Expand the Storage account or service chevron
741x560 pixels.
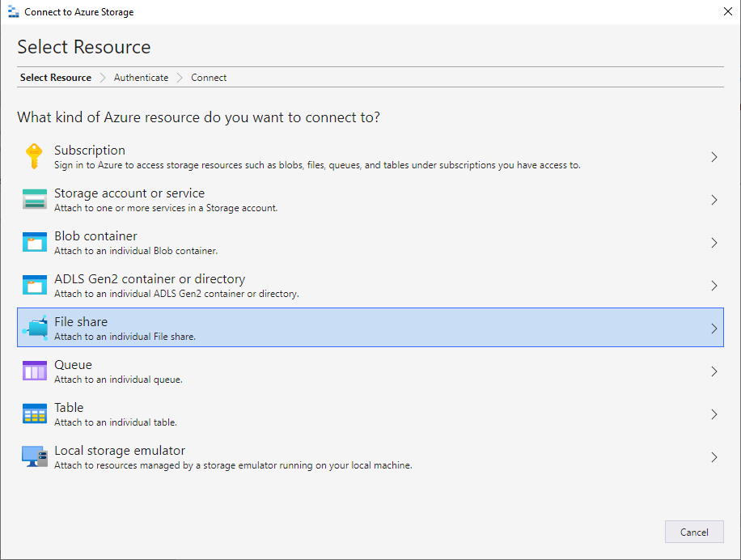714,200
